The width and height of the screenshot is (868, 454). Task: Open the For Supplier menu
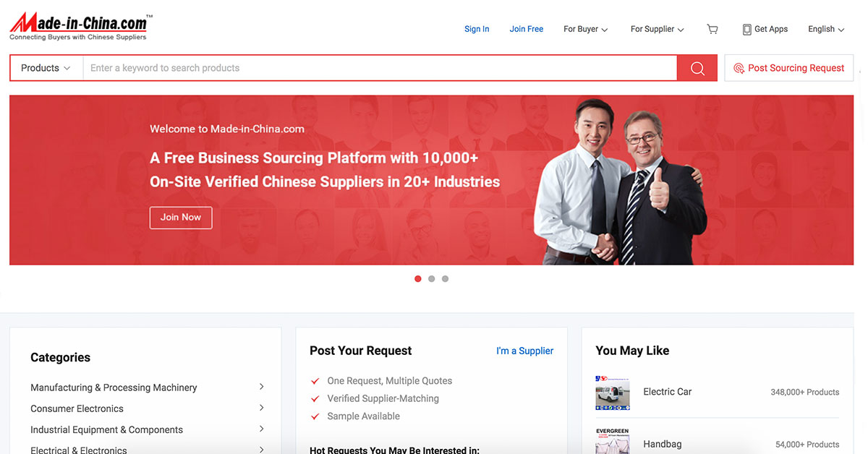655,29
